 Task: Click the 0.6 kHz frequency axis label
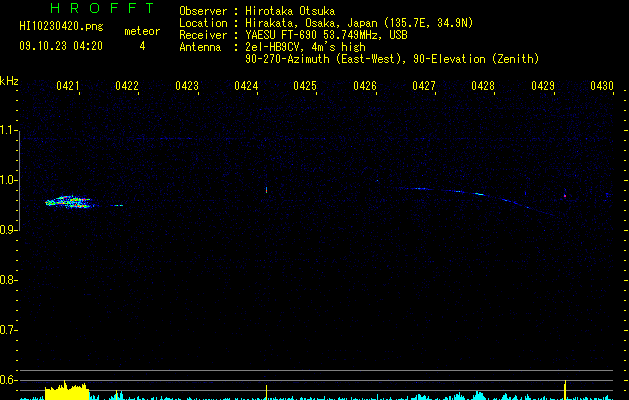coord(8,380)
